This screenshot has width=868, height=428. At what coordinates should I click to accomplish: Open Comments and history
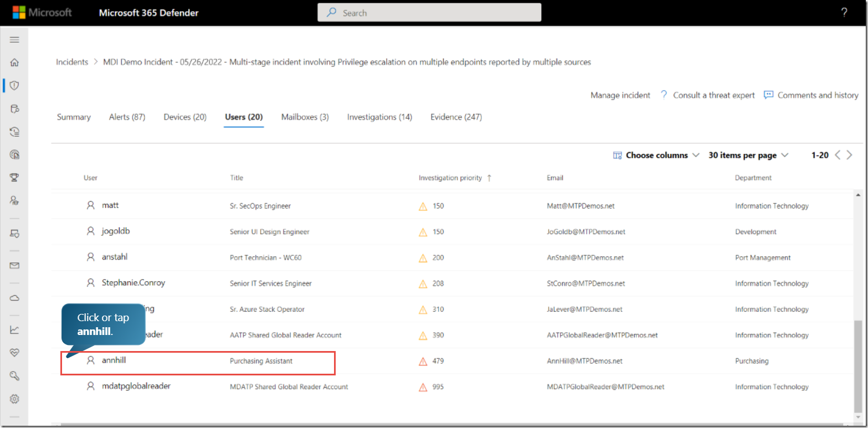[x=811, y=95]
